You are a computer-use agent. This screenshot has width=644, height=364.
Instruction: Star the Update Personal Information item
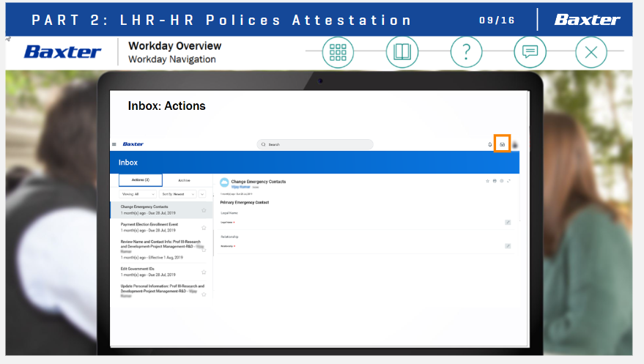point(204,294)
